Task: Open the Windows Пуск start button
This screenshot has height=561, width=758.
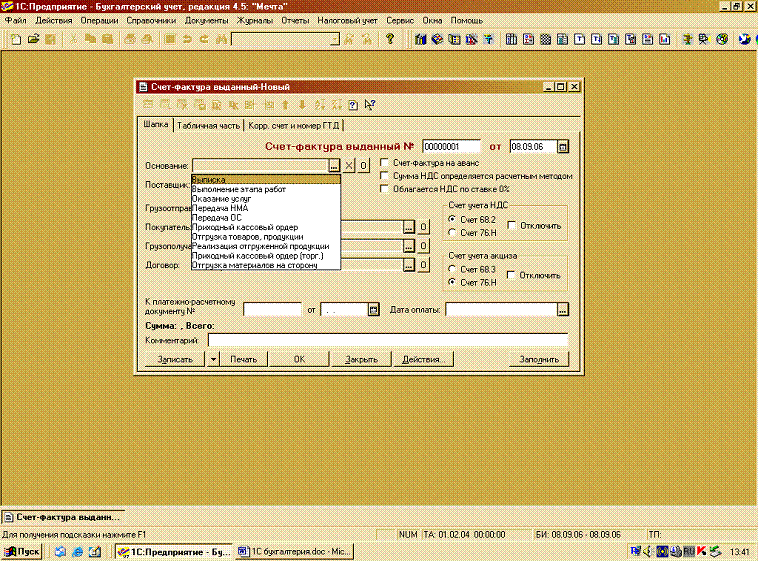Action: tap(22, 551)
